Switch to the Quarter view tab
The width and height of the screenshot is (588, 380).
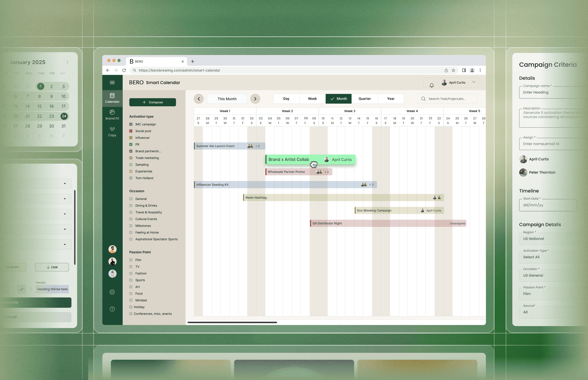coord(364,99)
